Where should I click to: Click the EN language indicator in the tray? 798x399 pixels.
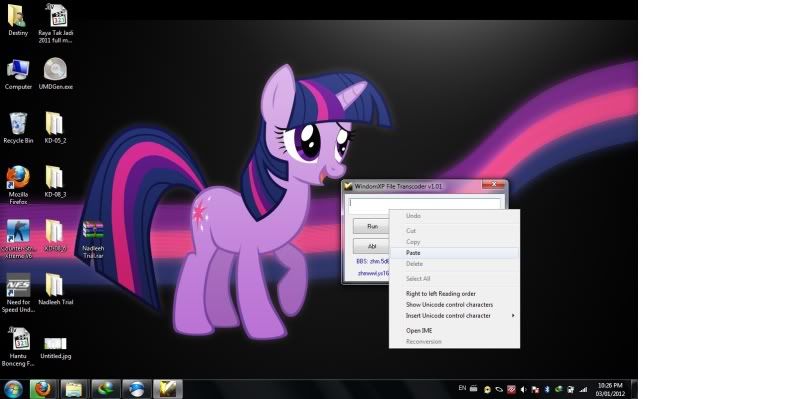[462, 388]
